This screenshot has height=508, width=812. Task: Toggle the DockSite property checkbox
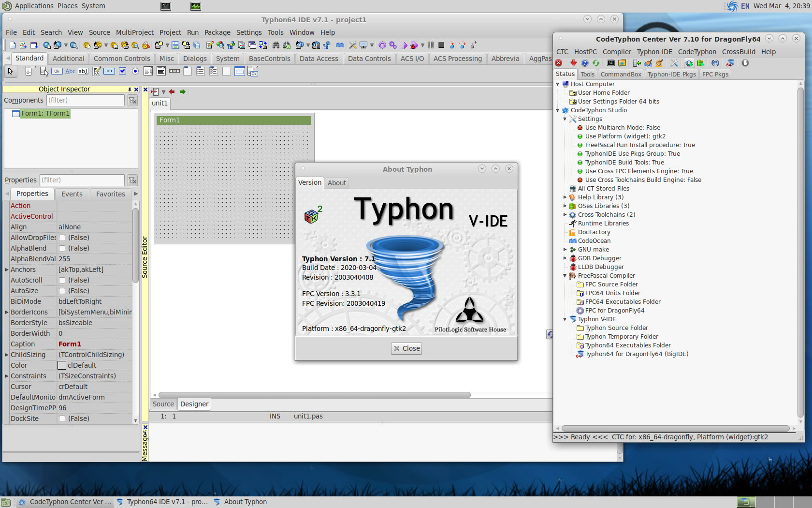click(x=62, y=418)
